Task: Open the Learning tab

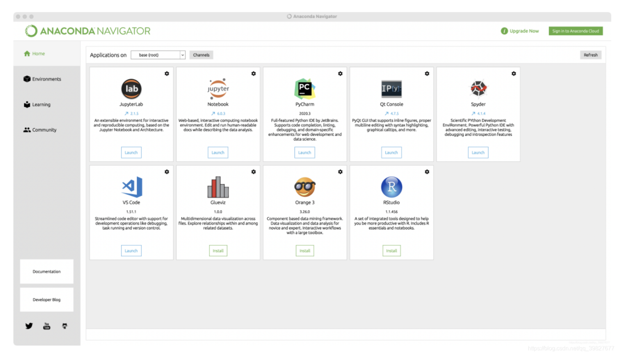Action: point(37,105)
